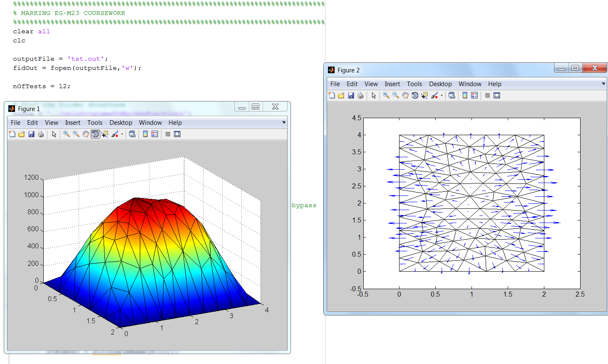The width and height of the screenshot is (608, 364).
Task: Open the Tools menu in Figure 1
Action: (95, 123)
